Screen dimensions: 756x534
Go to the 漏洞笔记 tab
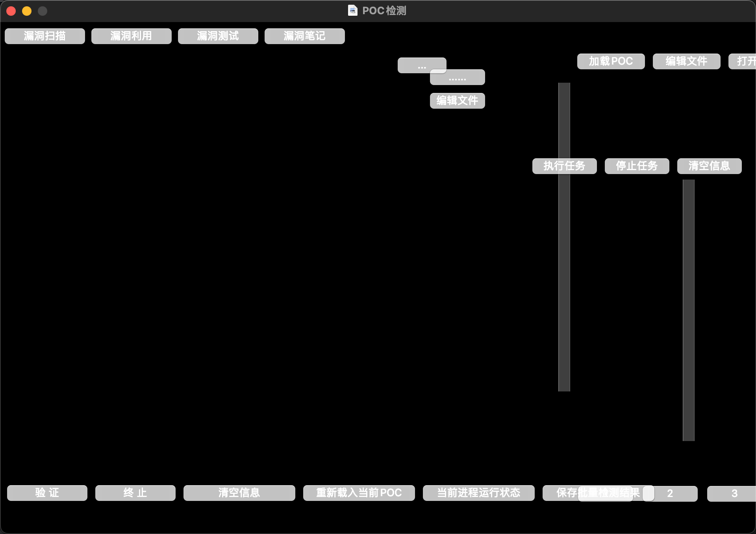304,36
